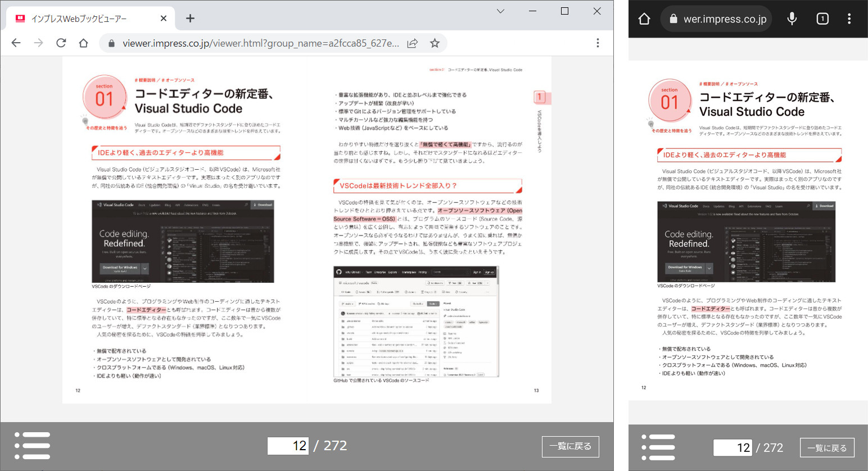Open the mobile browser's three-dot menu
Viewport: 868px width, 471px height.
point(849,19)
